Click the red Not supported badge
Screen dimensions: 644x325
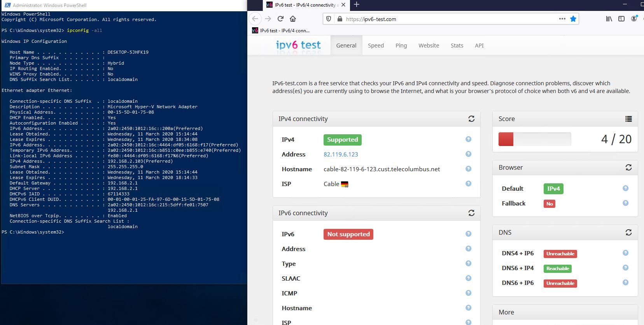pyautogui.click(x=348, y=234)
